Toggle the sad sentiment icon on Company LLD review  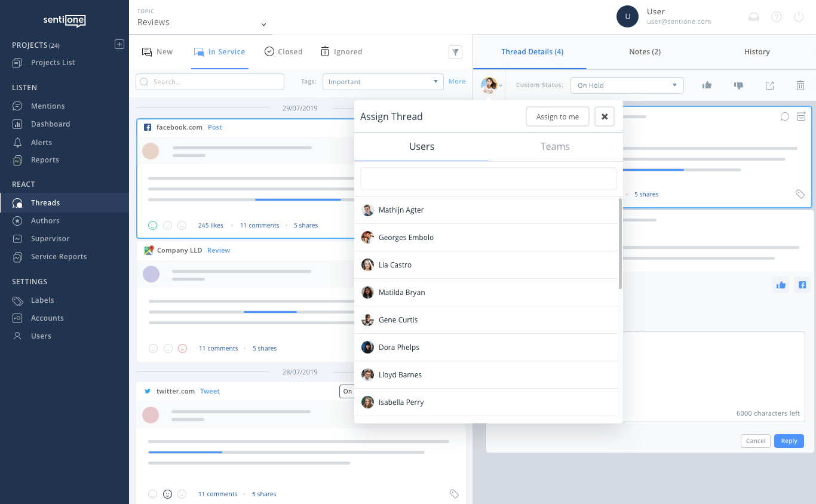[182, 348]
